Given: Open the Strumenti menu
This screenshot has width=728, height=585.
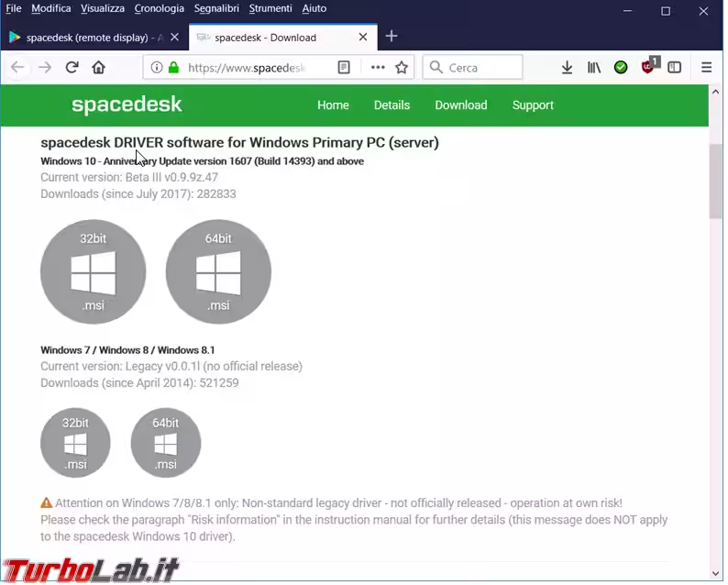Looking at the screenshot, I should click(x=270, y=8).
